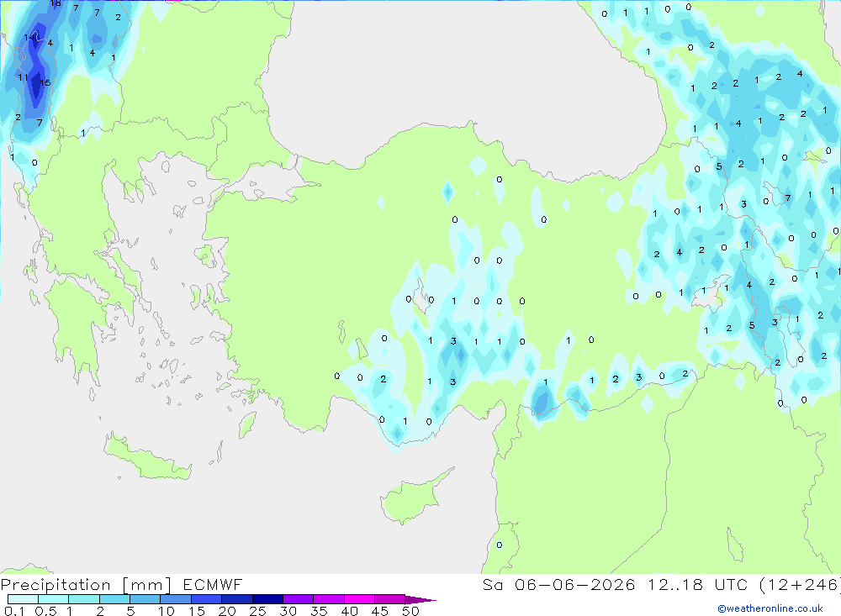
Task: Click the legend label '0.5'
Action: pyautogui.click(x=45, y=611)
